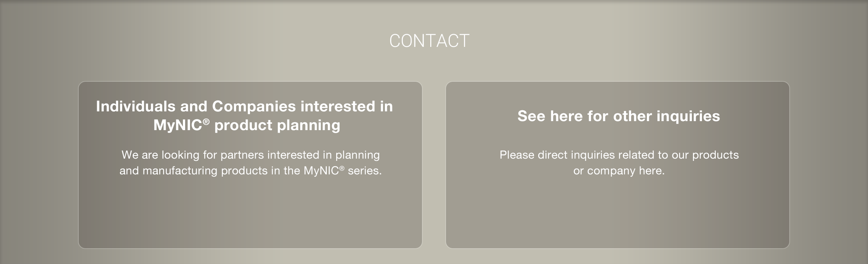Click the gap between the two contact cards
868x264 pixels.
click(x=434, y=165)
